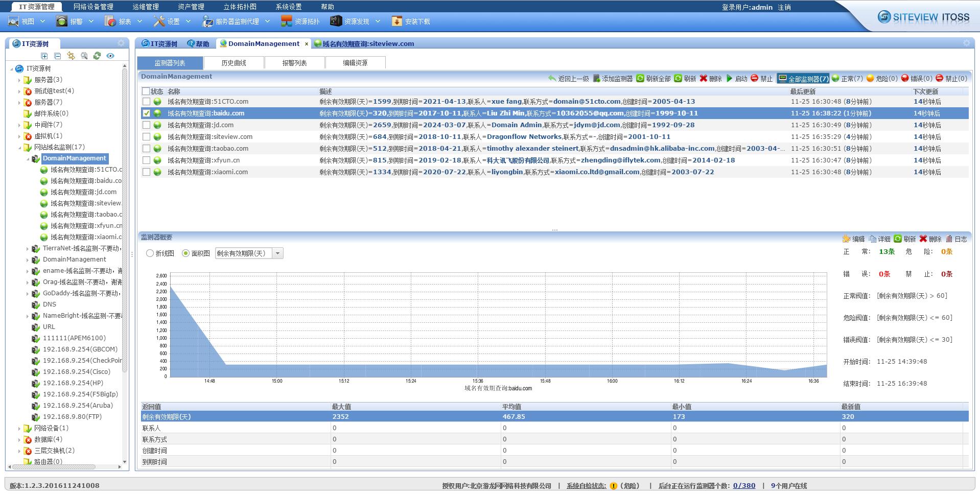Click the 编辑 edit icon in monitor summary
The image size is (980, 495).
click(846, 239)
